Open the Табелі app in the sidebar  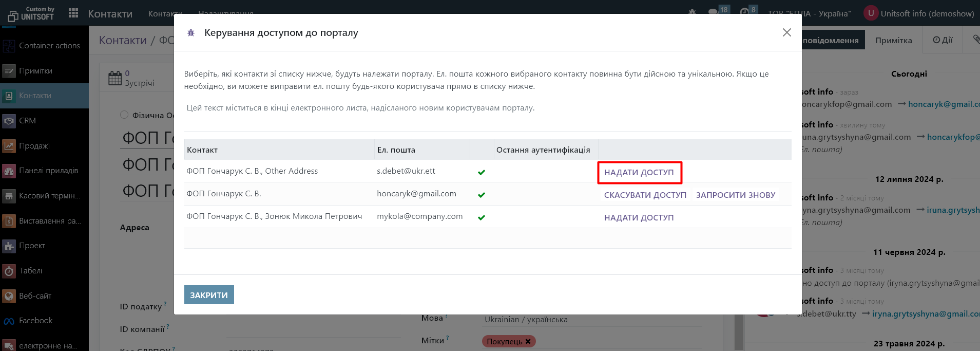(30, 271)
